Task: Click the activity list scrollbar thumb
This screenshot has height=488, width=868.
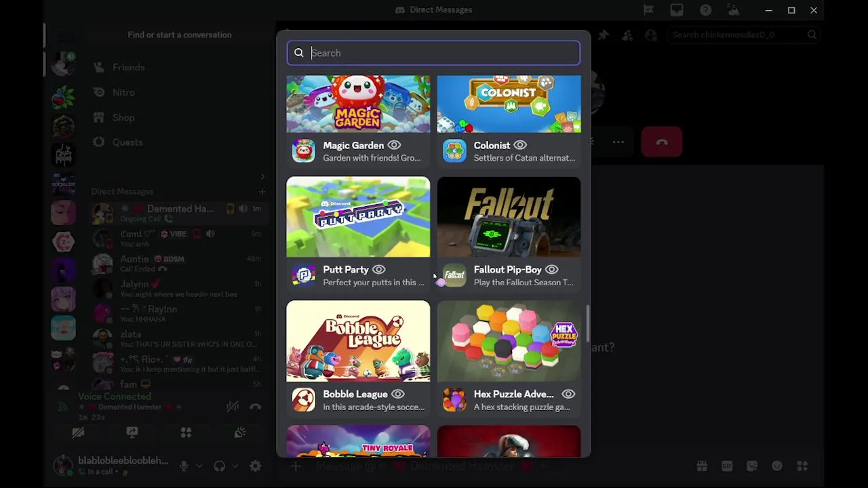Action: [x=587, y=323]
